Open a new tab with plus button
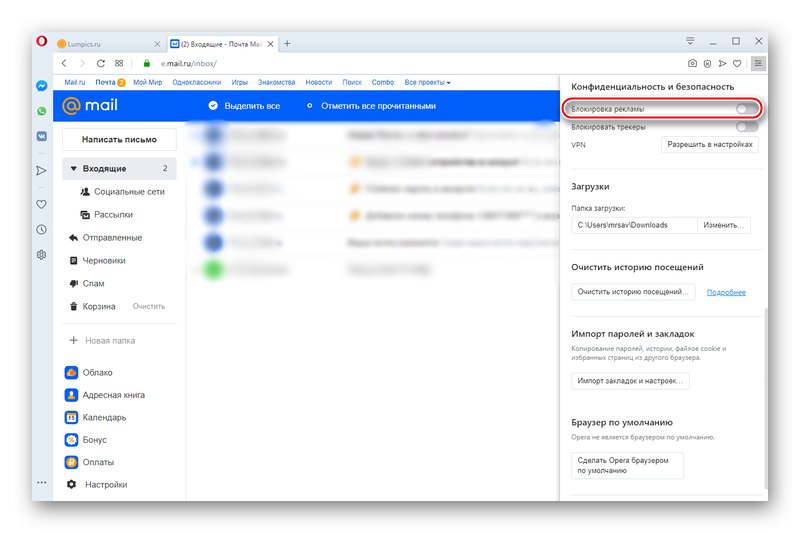 287,44
